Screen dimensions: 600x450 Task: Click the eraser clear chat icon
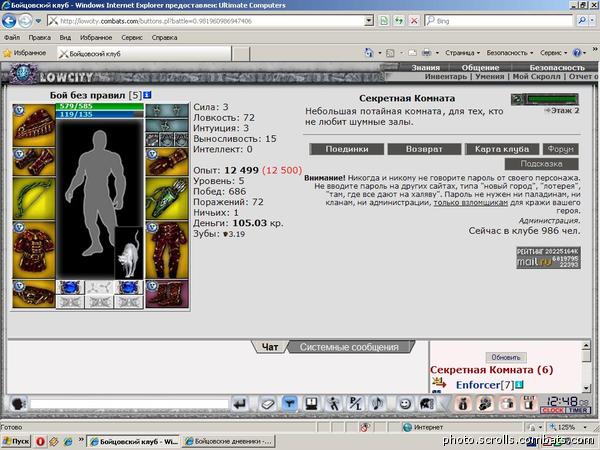(268, 404)
